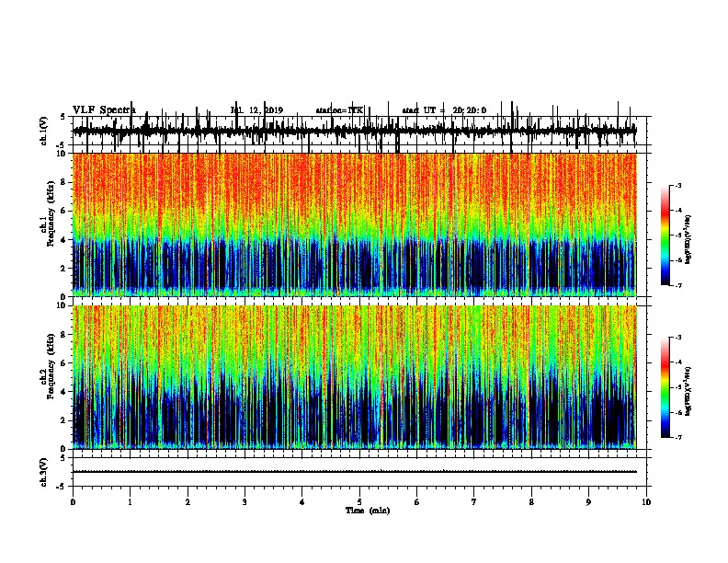Image resolution: width=728 pixels, height=563 pixels.
Task: Click time axis tick label 1
Action: (x=130, y=502)
